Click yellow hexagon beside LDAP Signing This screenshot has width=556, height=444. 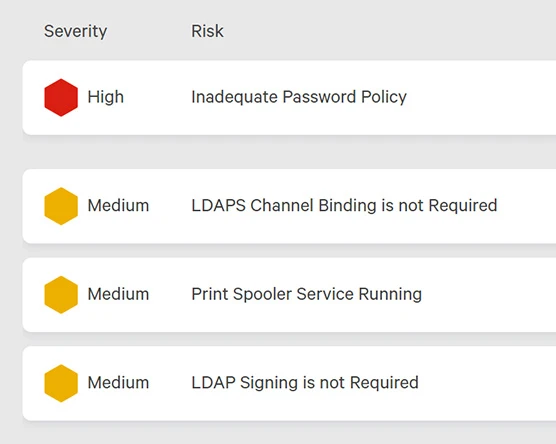(x=61, y=383)
